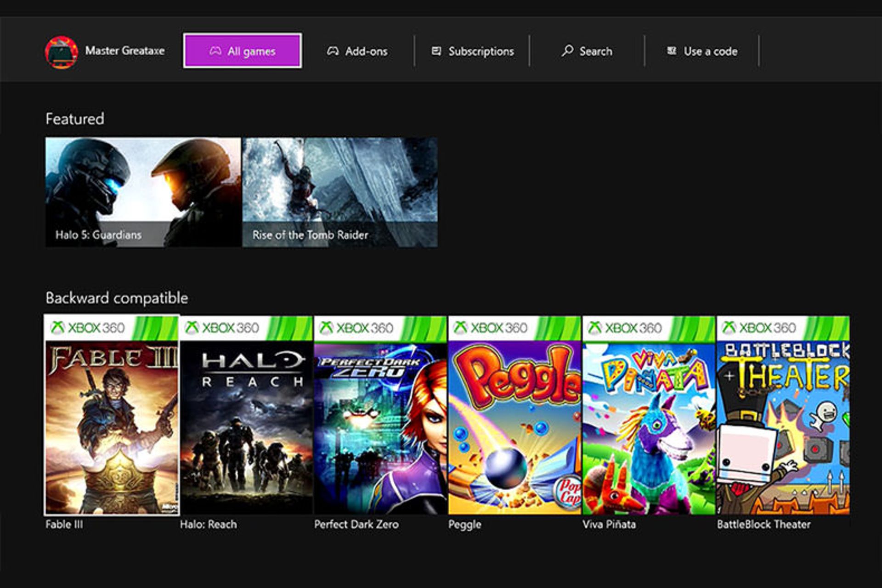Screen dimensions: 882x588
Task: Click the Xbox 360 logo above Viva Piñata
Action: point(624,328)
